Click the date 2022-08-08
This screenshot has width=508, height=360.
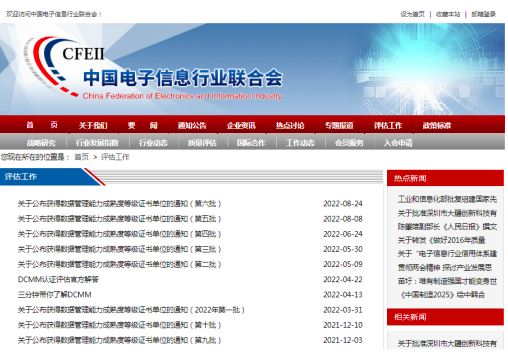coord(343,219)
